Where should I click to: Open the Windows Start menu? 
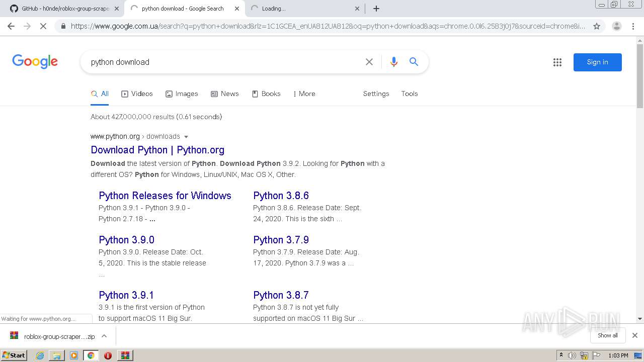click(x=14, y=355)
